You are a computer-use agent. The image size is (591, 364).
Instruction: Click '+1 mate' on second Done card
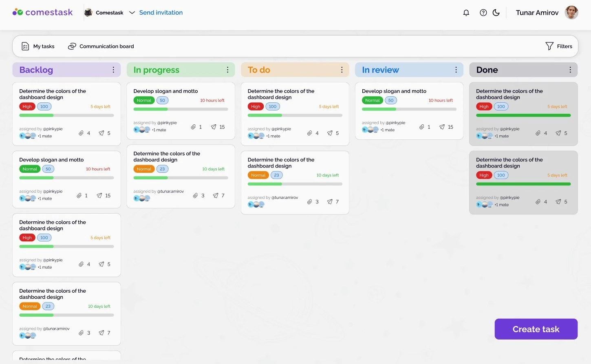point(502,205)
